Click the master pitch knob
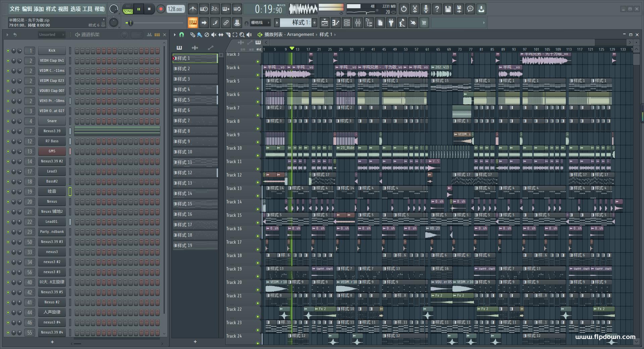Image resolution: width=644 pixels, height=349 pixels. [114, 22]
